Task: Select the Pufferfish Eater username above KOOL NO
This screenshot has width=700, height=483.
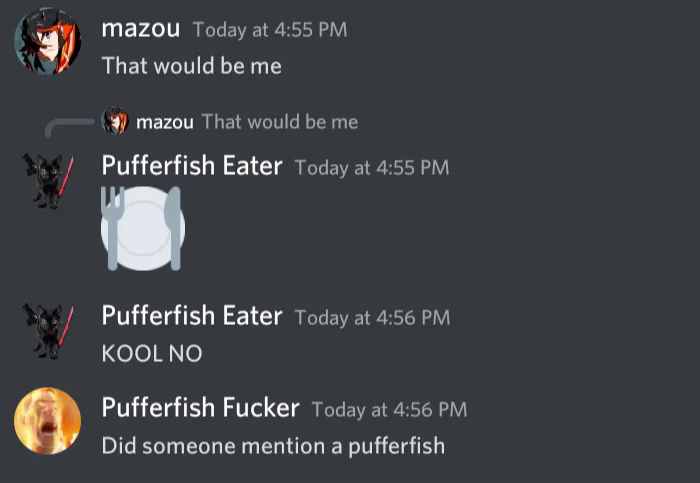Action: tap(192, 316)
